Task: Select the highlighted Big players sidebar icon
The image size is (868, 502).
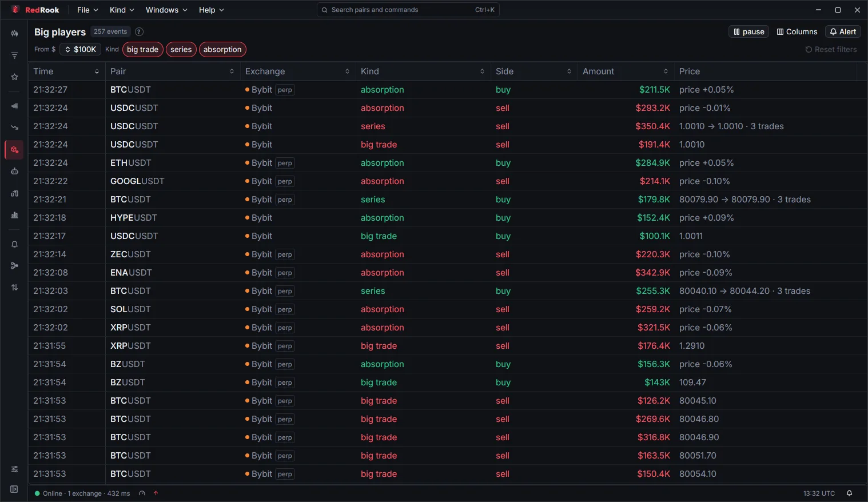Action: click(x=14, y=150)
